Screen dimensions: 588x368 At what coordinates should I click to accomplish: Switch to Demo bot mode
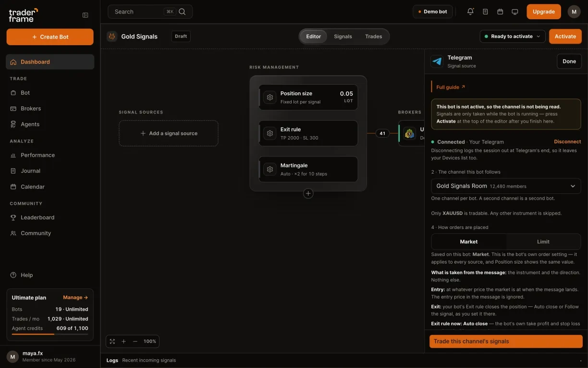tap(432, 12)
